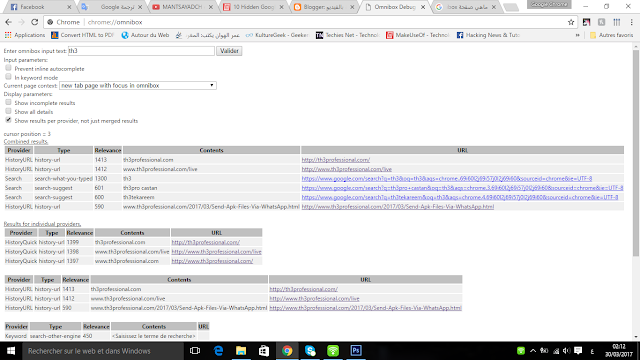This screenshot has width=640, height=360.
Task: Open http://th3professional.com/ link in Combined results
Action: pos(336,160)
